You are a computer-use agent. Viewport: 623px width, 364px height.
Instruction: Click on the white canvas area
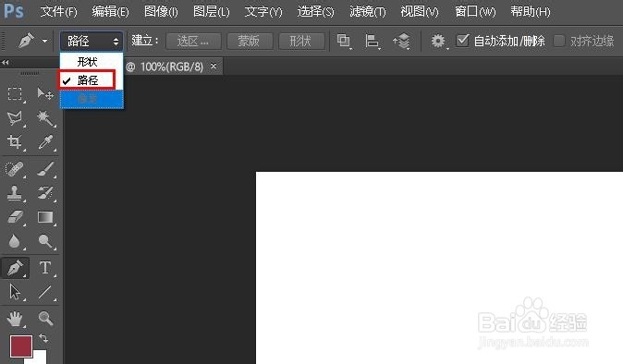tap(439, 268)
